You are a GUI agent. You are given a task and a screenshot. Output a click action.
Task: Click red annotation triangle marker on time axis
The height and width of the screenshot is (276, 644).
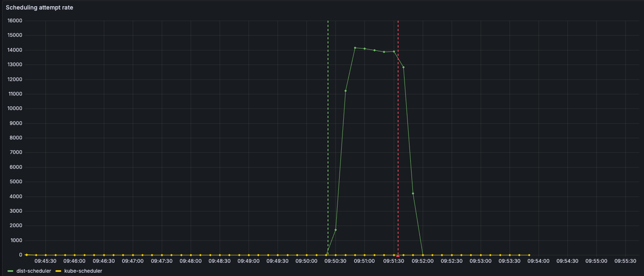398,256
